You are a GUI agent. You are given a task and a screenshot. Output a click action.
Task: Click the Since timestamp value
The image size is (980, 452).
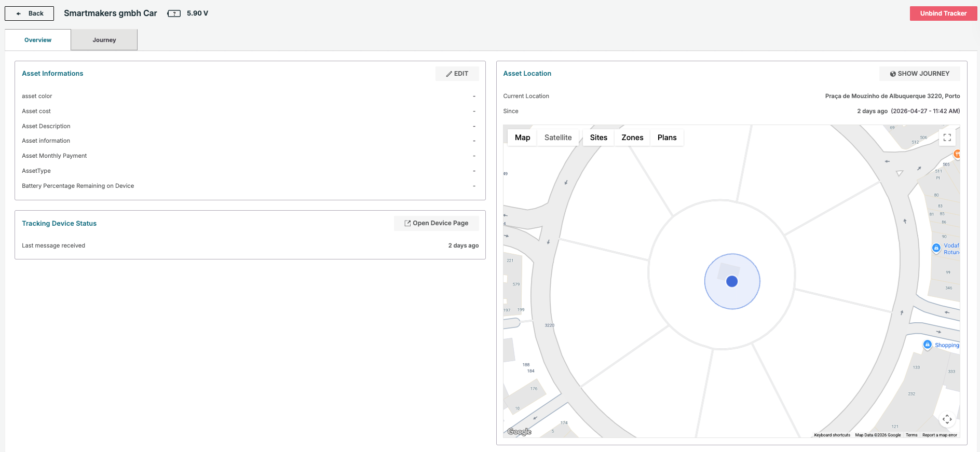tap(908, 111)
